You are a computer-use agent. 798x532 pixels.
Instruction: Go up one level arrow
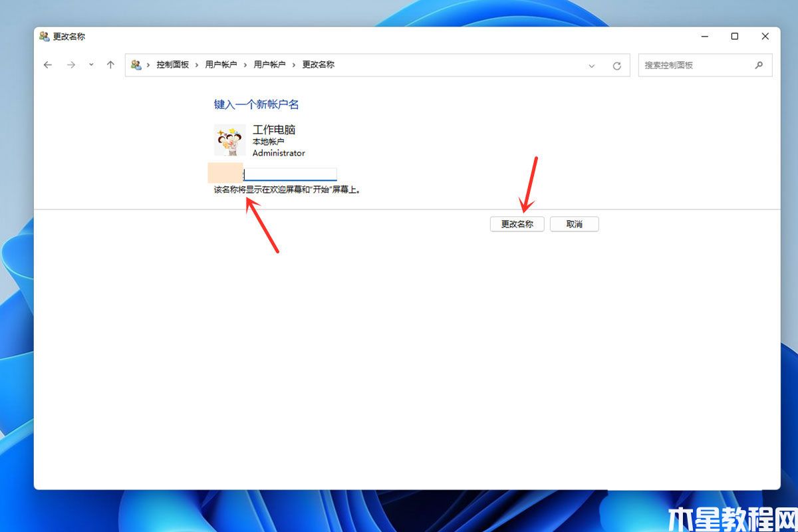click(x=110, y=65)
